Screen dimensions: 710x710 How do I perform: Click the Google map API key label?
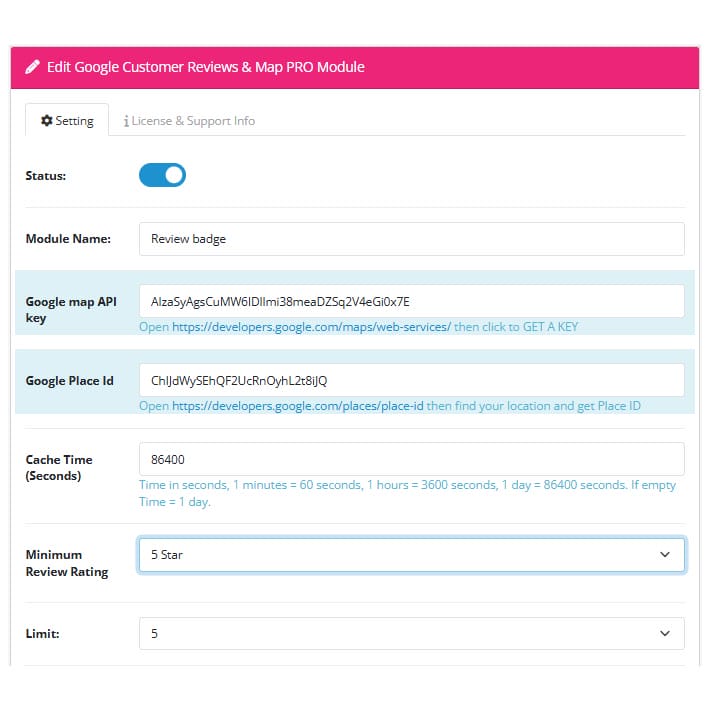tap(71, 310)
